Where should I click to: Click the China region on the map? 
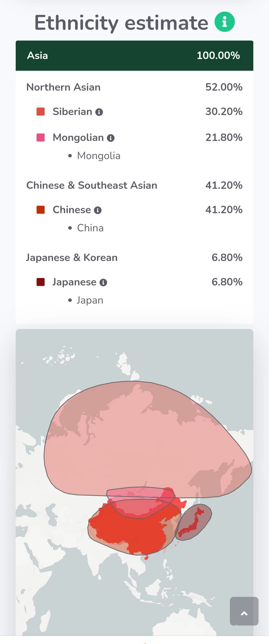pos(133,527)
